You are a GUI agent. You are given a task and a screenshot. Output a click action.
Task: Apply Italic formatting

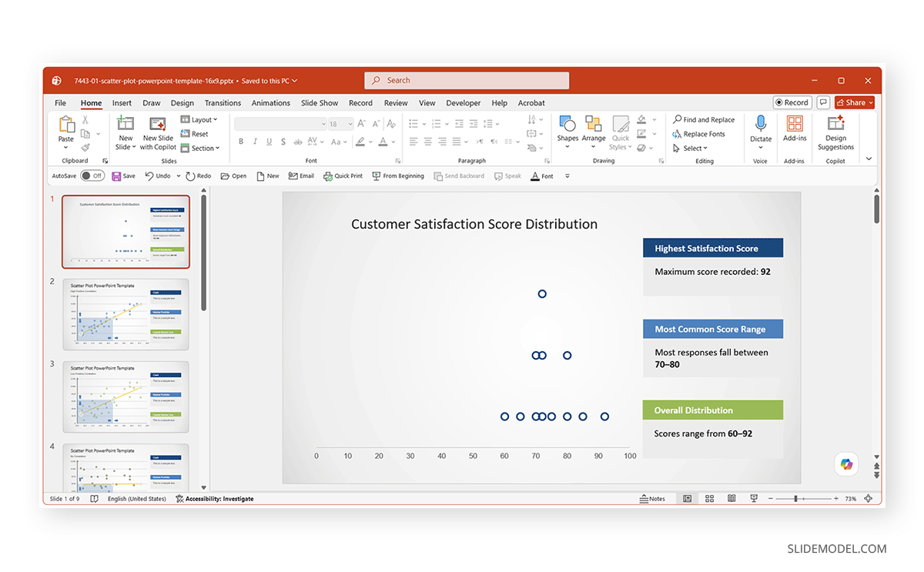255,142
